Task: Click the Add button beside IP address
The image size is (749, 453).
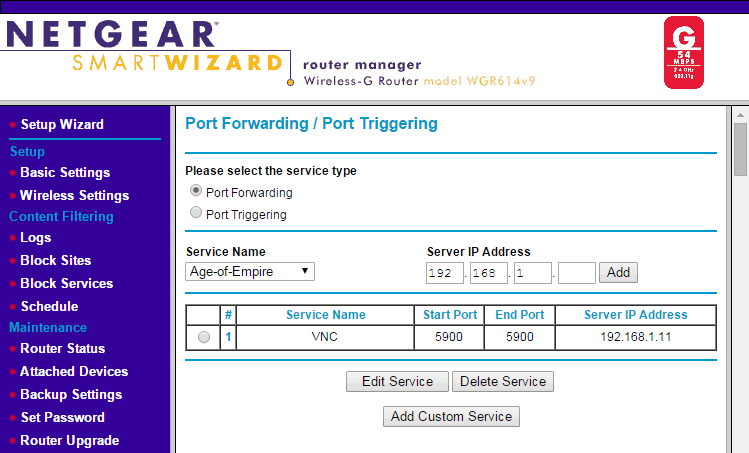Action: pos(619,272)
